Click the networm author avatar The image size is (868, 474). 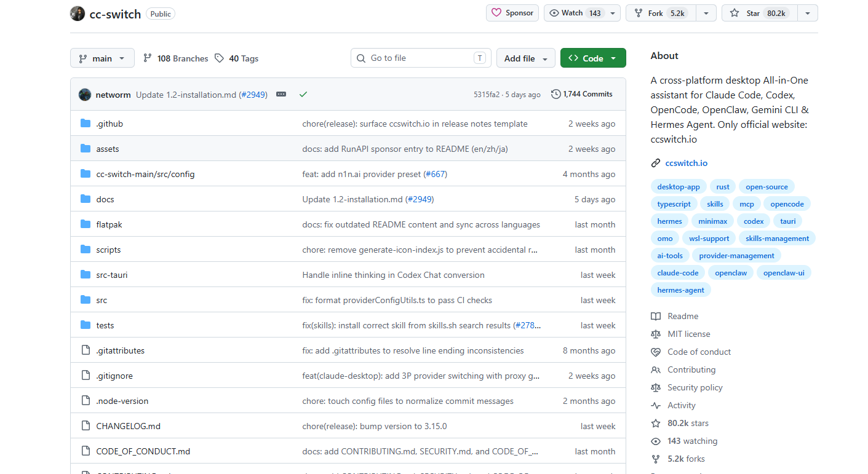(85, 95)
